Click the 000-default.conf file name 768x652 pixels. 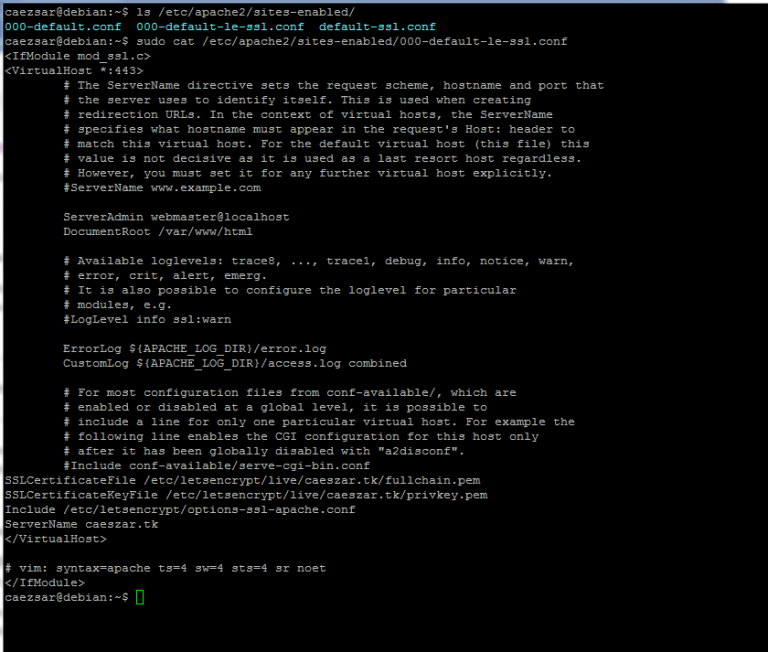point(63,26)
